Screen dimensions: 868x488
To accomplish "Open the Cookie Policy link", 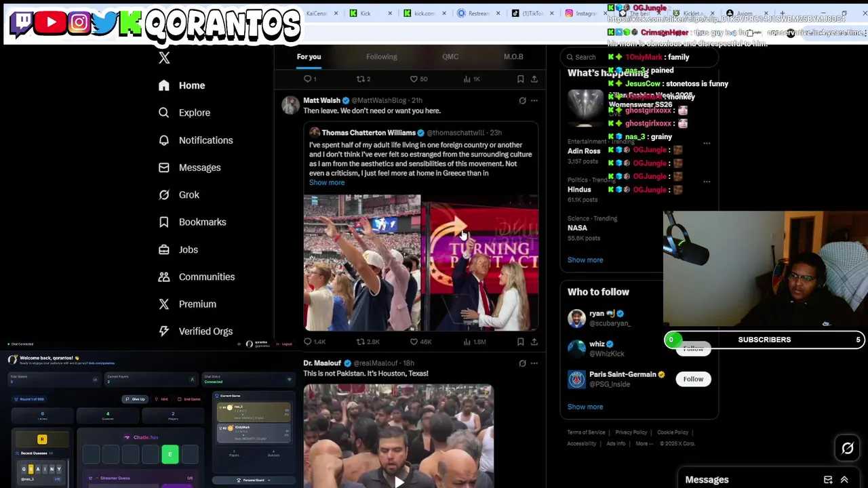I will point(673,432).
